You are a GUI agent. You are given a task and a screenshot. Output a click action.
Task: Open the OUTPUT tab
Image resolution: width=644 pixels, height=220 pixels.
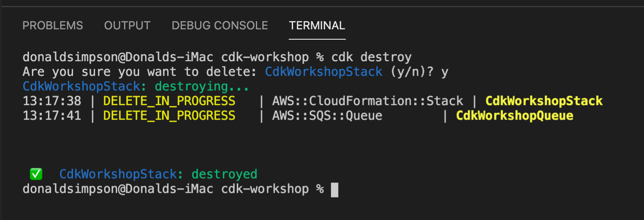(128, 26)
